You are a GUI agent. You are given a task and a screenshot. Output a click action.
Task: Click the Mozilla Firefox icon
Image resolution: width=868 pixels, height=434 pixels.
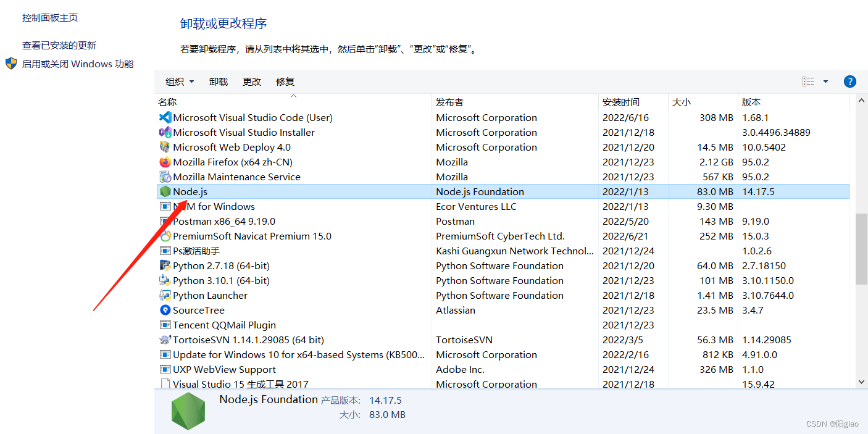click(165, 162)
